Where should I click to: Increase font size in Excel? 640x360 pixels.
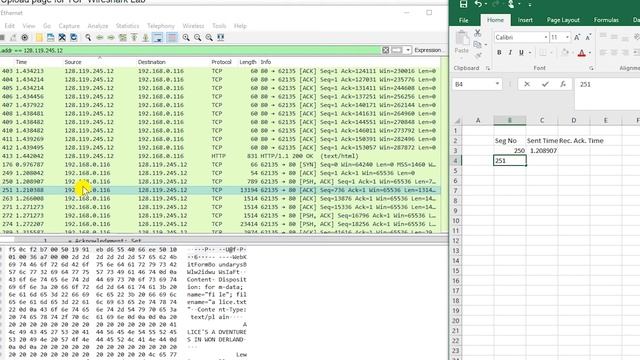click(x=577, y=37)
